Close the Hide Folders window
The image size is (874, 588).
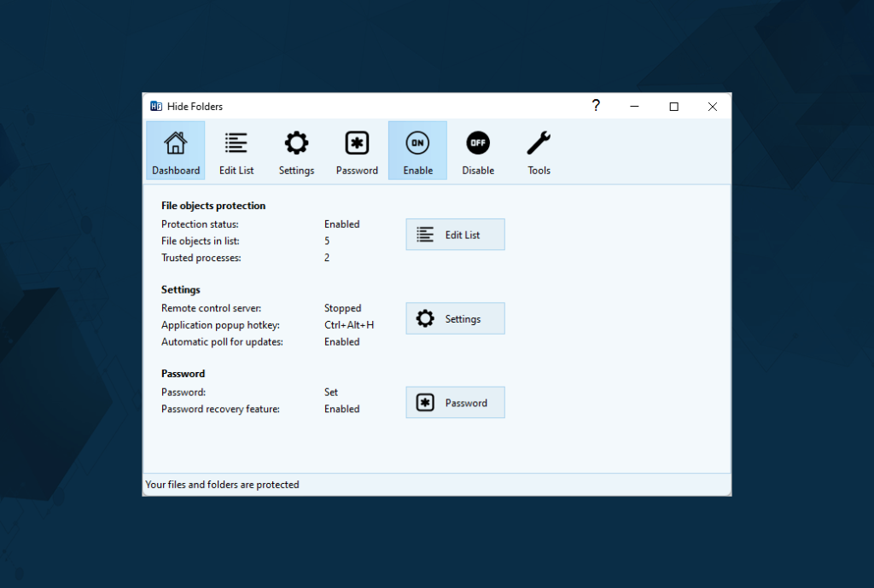713,106
